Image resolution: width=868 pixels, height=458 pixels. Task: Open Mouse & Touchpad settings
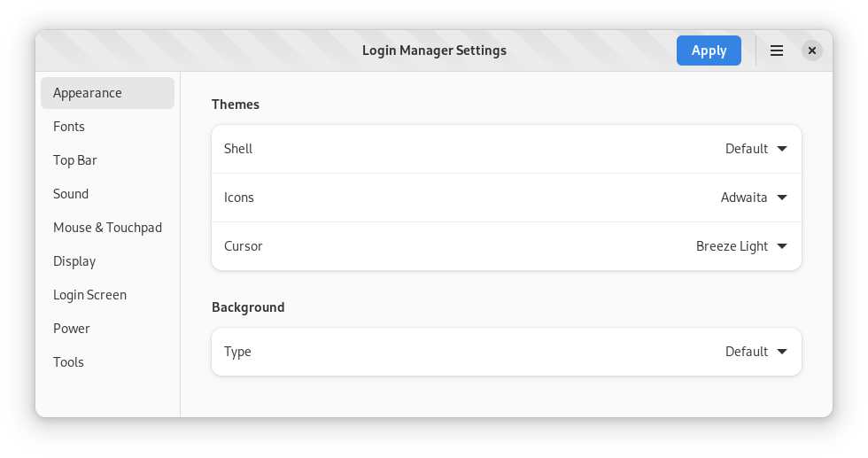(x=107, y=228)
